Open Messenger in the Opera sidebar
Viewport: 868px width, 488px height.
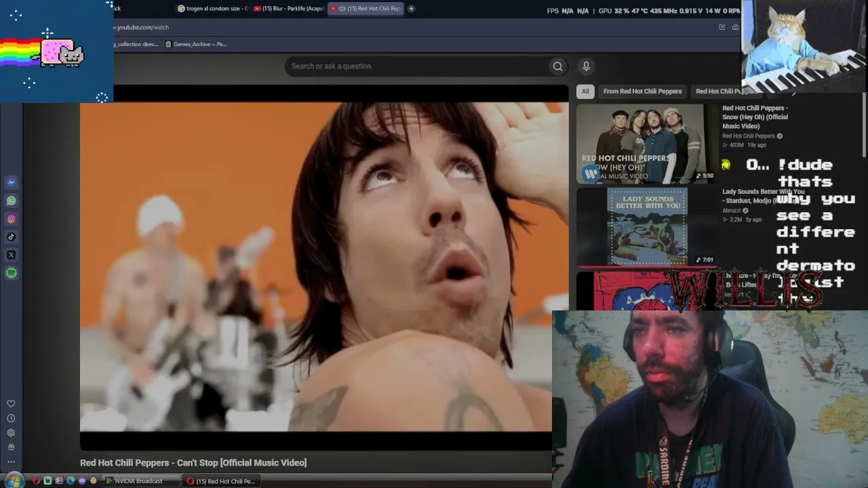11,182
